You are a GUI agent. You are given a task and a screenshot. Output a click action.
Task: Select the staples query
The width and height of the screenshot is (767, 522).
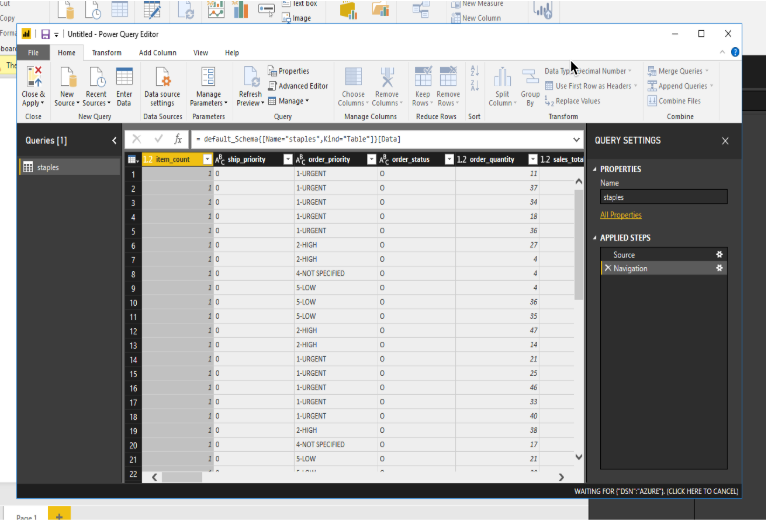click(x=69, y=167)
